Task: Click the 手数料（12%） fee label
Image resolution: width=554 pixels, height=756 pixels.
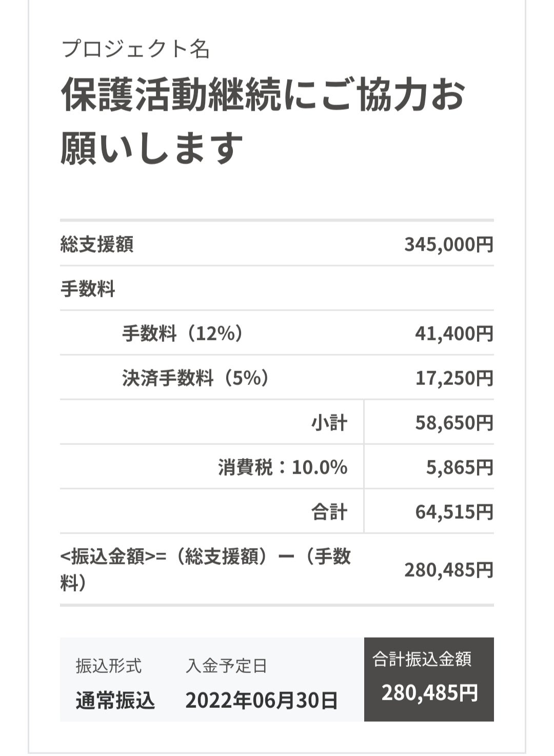Action: pyautogui.click(x=182, y=334)
